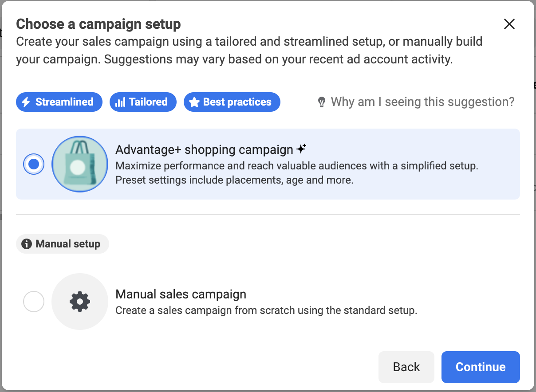This screenshot has height=392, width=536.
Task: Open the 'Why am I seeing this suggestion?' link
Action: (x=422, y=102)
